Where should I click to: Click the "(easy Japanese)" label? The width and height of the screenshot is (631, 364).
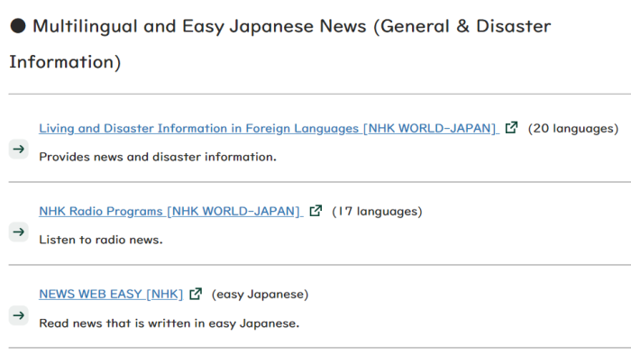pos(260,294)
